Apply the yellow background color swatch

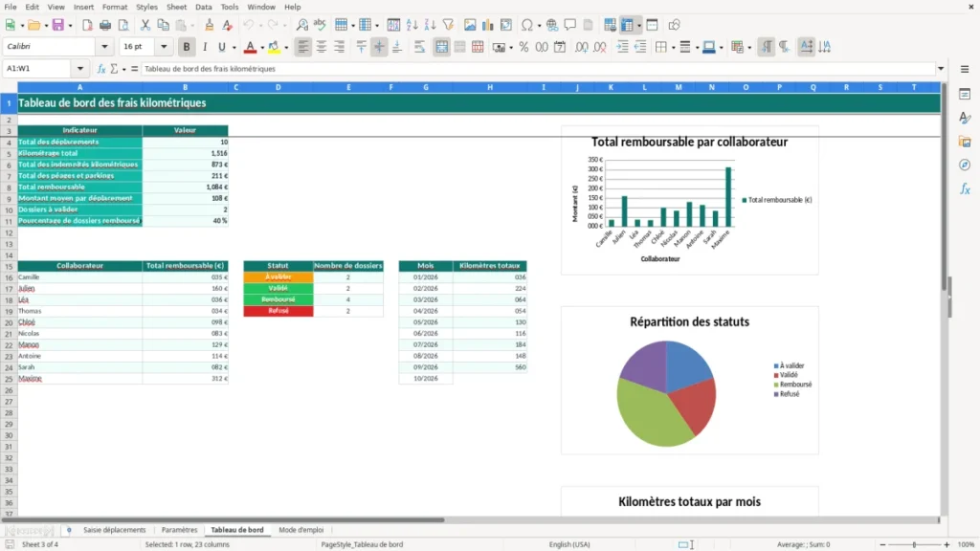[x=274, y=47]
